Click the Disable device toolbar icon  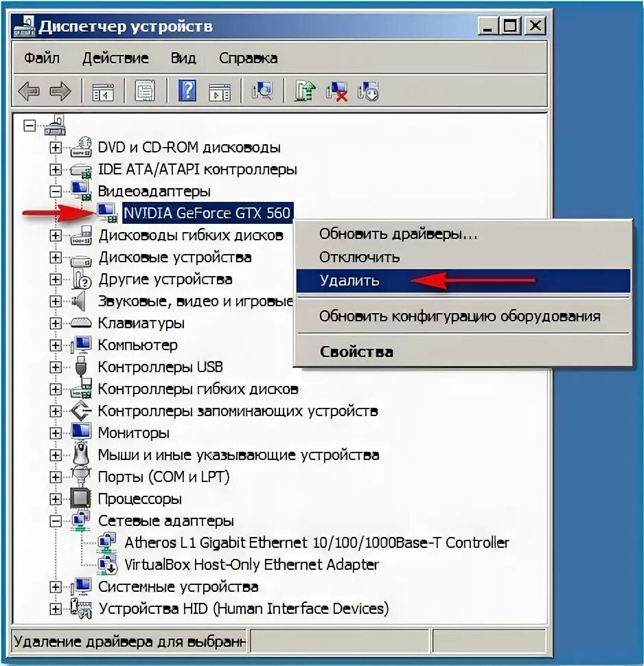point(368,91)
